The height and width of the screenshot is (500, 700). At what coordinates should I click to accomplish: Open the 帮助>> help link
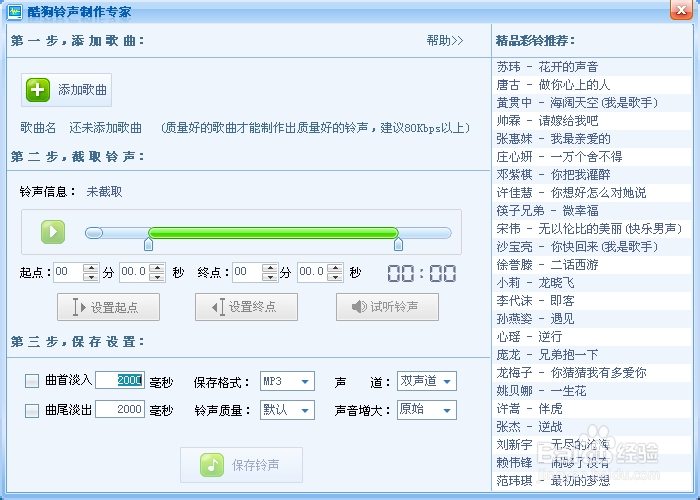tap(445, 41)
